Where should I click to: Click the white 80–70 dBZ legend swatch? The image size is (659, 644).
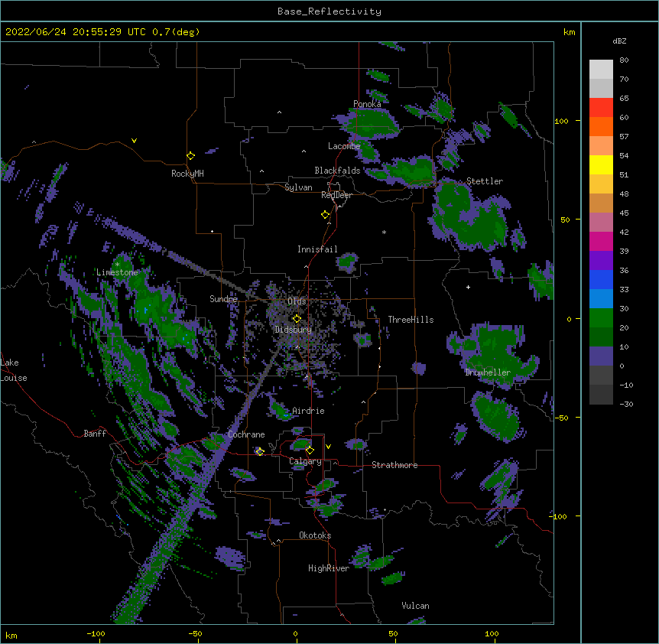(x=601, y=69)
